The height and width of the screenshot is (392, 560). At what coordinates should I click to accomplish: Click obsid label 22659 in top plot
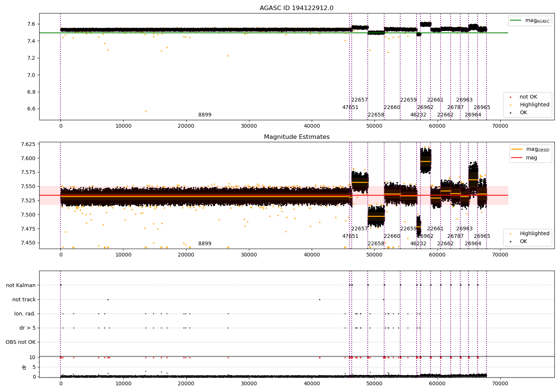[x=408, y=100]
